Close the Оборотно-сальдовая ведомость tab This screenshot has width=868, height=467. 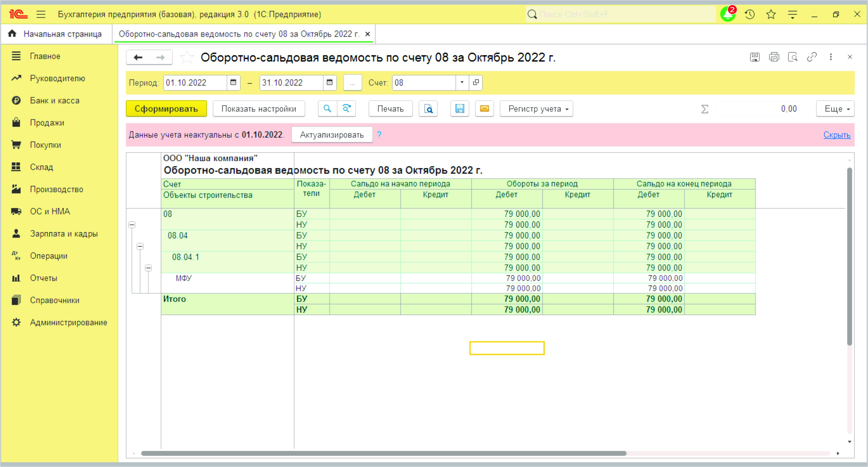[x=368, y=34]
